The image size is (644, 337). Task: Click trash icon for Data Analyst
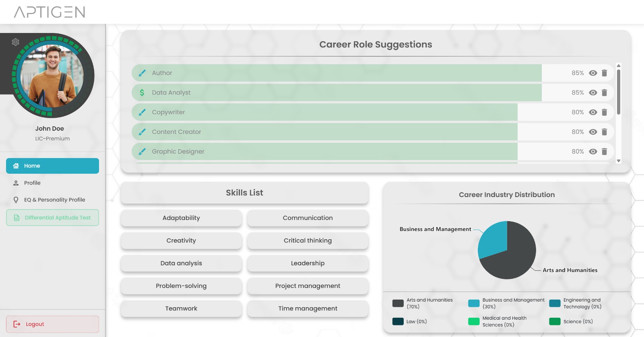point(604,93)
